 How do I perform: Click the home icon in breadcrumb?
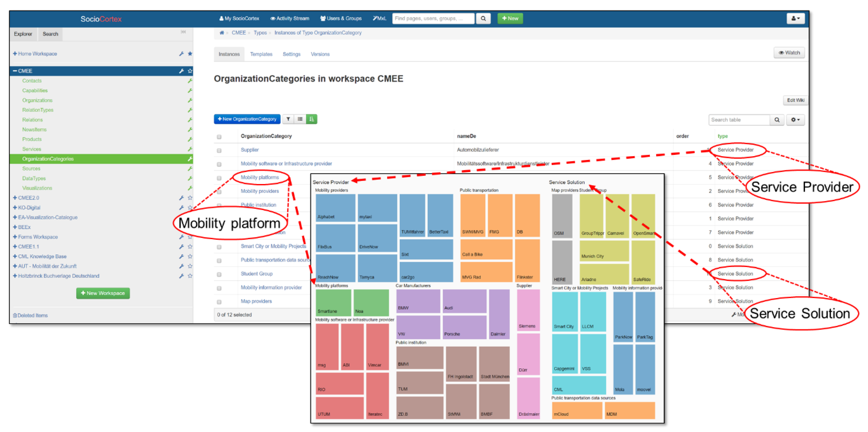222,33
